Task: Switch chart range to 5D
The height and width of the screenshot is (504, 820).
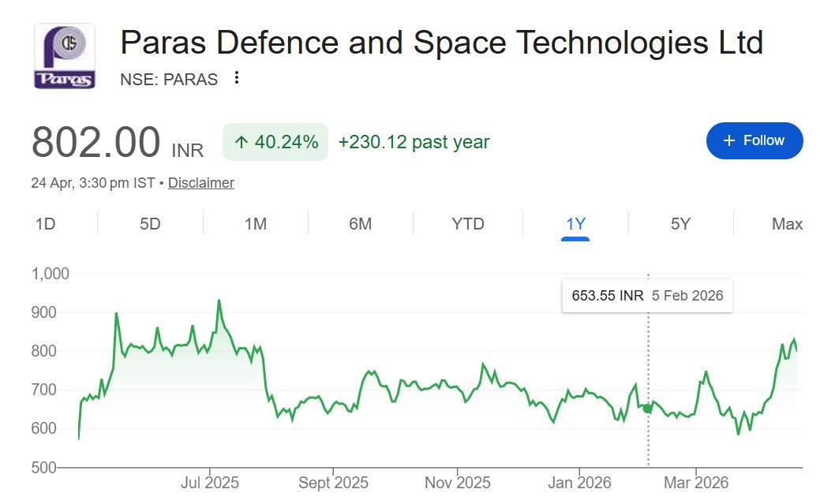Action: click(150, 224)
